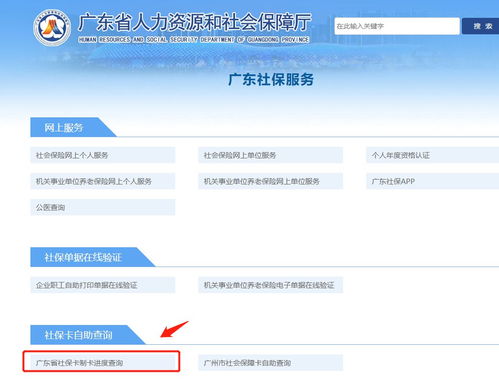Click the keyword search input field

[397, 26]
